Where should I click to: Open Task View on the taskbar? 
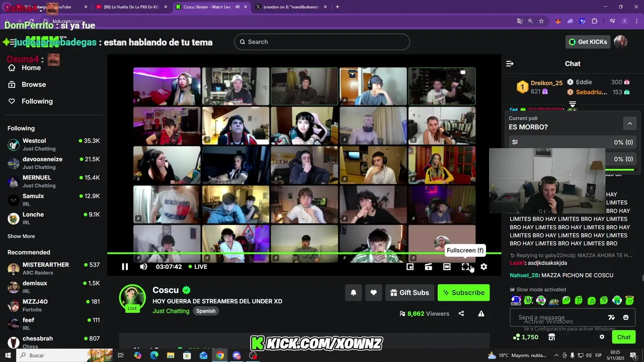click(121, 355)
